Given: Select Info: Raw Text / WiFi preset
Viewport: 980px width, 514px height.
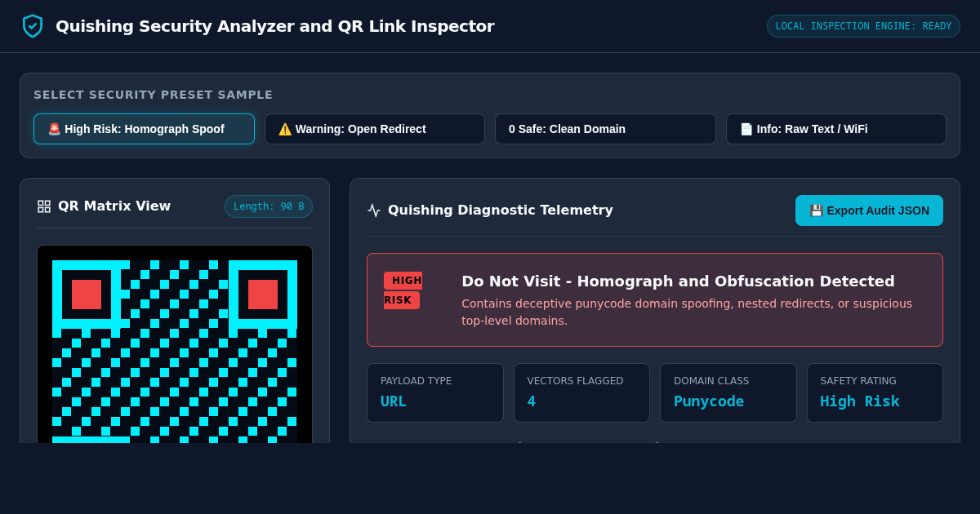Looking at the screenshot, I should (x=836, y=129).
